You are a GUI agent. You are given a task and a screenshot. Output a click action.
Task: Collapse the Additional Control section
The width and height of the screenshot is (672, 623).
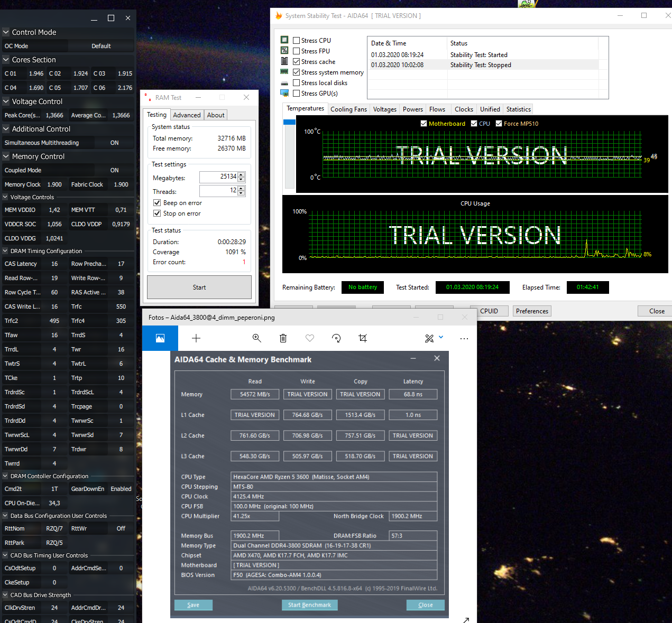[x=6, y=129]
